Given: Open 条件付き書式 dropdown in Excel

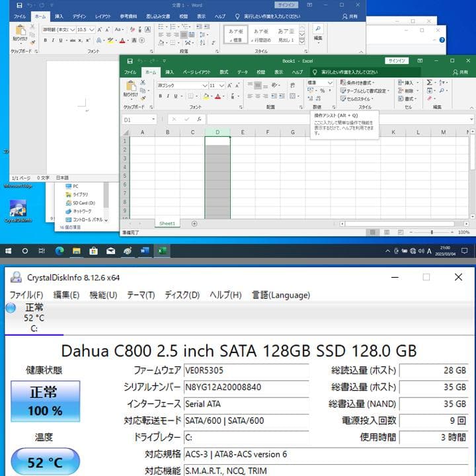Looking at the screenshot, I should pos(357,83).
